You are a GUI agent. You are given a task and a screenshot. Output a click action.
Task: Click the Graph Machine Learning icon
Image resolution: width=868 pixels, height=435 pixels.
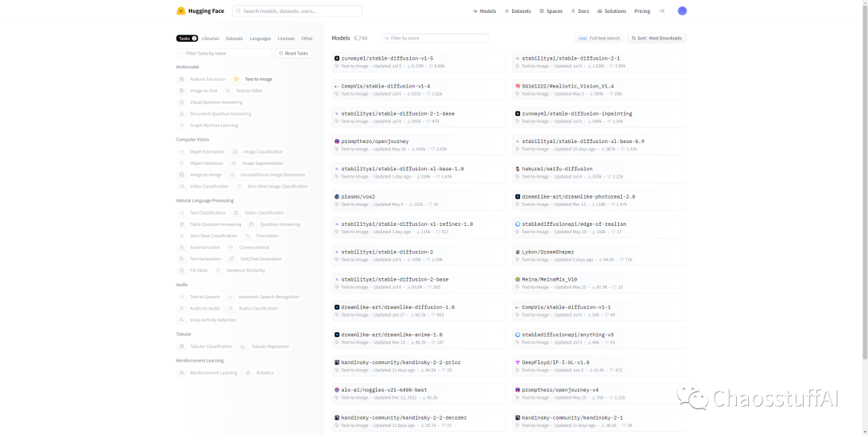(182, 125)
